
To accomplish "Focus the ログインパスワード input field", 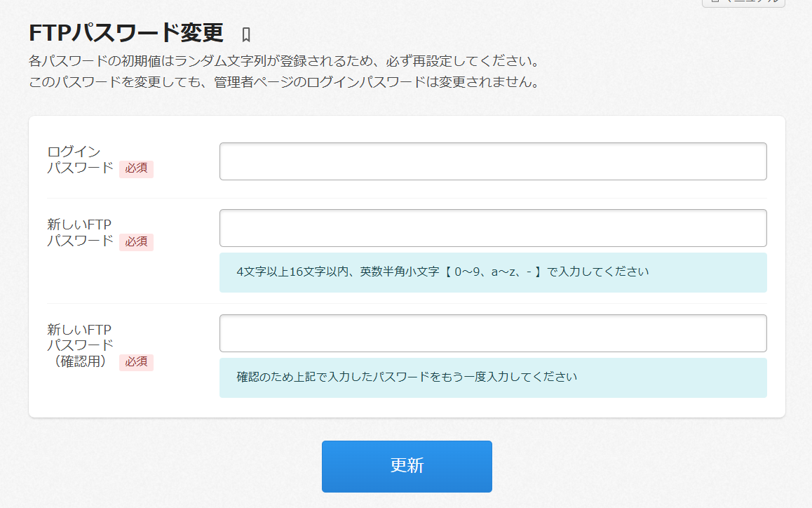I will pyautogui.click(x=492, y=161).
